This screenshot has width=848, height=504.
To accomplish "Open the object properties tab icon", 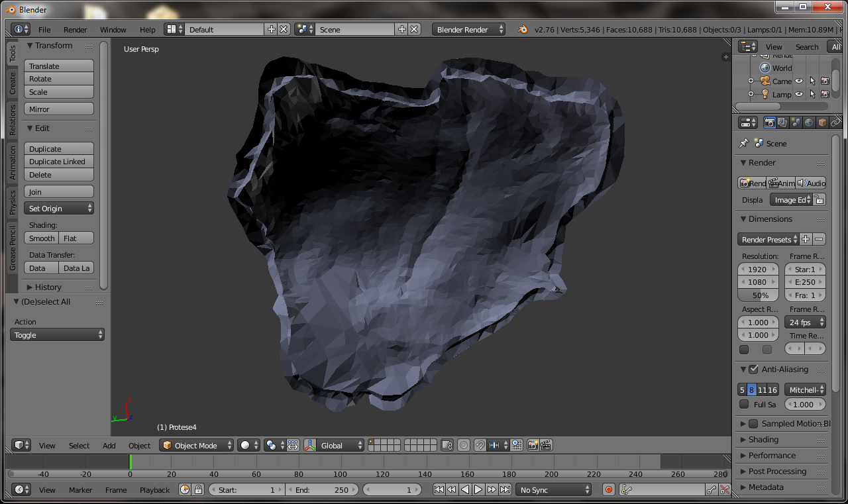I will (822, 123).
